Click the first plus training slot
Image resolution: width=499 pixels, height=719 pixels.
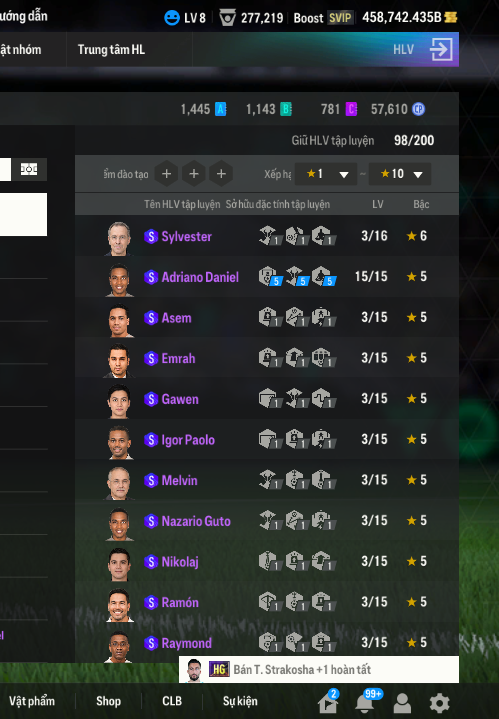pyautogui.click(x=166, y=174)
